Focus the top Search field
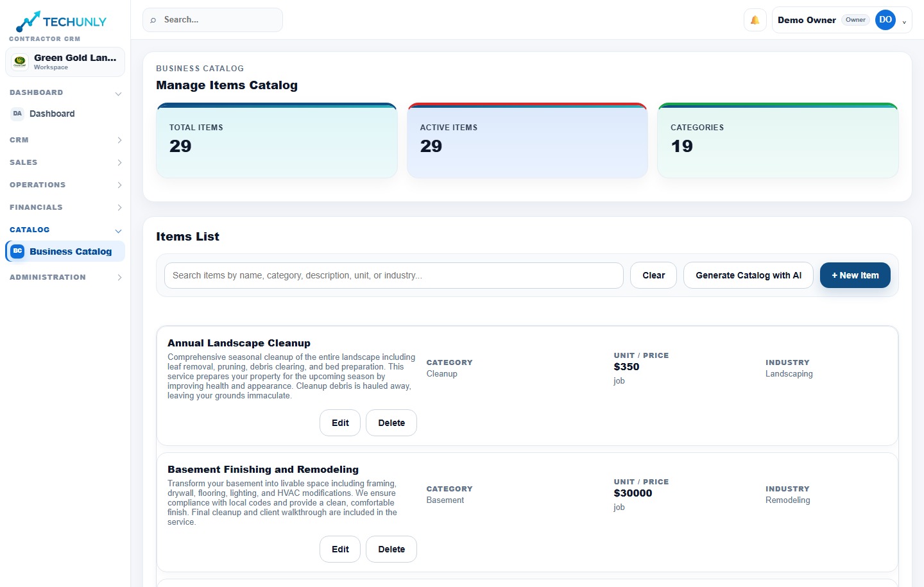 click(x=212, y=20)
